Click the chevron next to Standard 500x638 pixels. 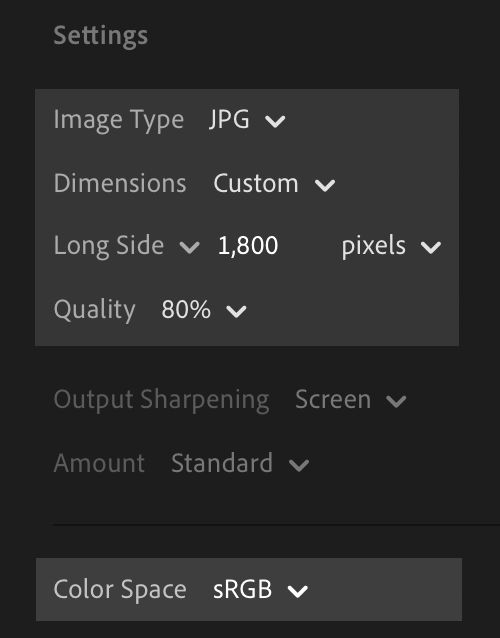click(x=299, y=465)
